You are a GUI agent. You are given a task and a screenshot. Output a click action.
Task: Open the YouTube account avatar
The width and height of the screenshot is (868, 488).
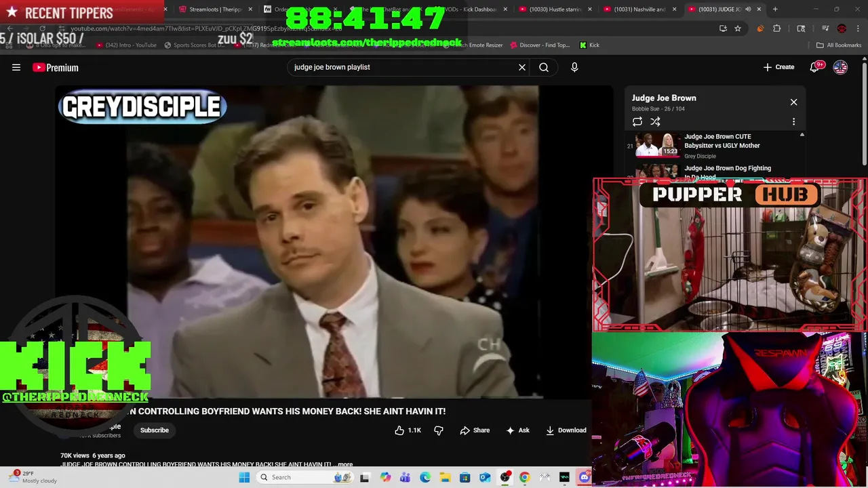840,67
